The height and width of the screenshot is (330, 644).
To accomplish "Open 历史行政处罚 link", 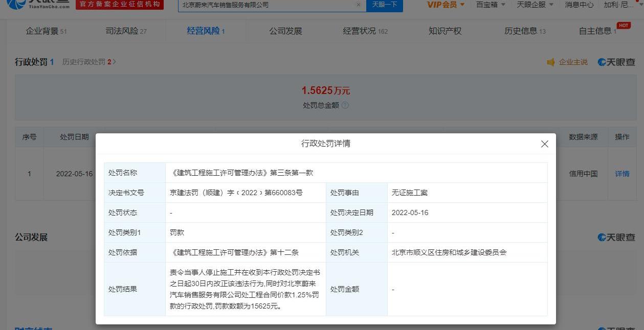I will tap(89, 62).
